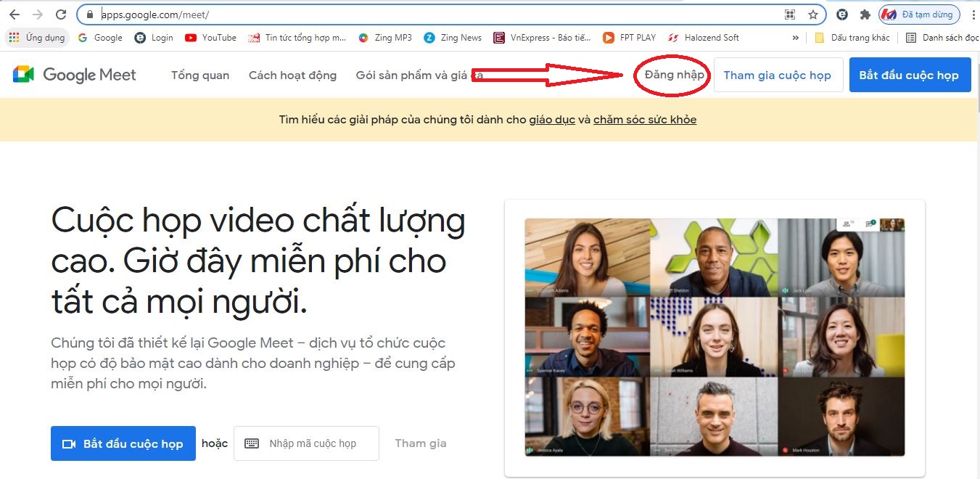Click the Tham gia cuộc họp button

(x=778, y=75)
